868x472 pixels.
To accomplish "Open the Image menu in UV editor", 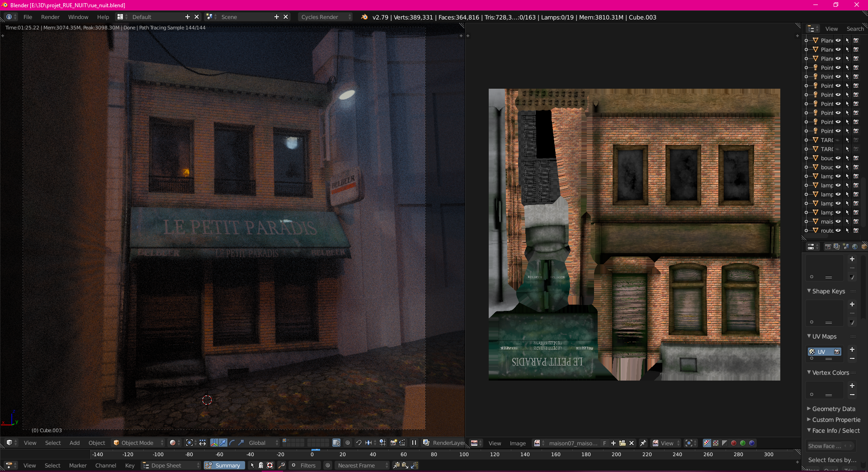I will click(x=518, y=443).
